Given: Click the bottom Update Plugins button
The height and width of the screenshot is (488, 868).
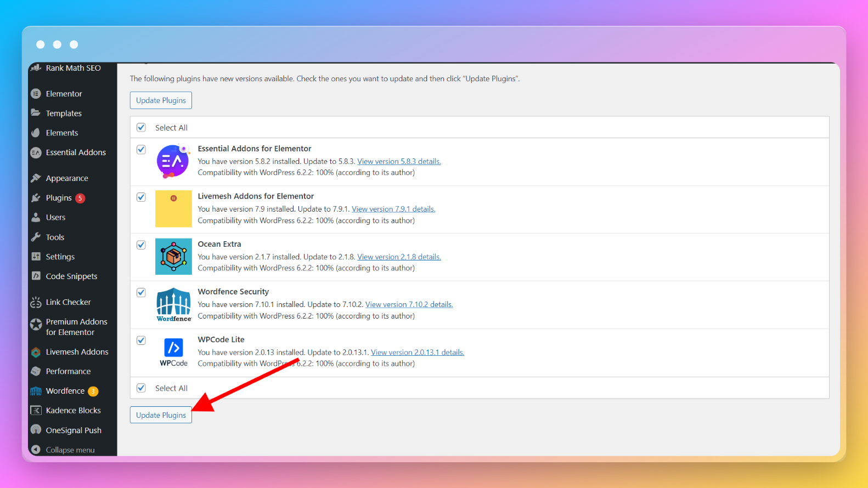Looking at the screenshot, I should (x=161, y=415).
